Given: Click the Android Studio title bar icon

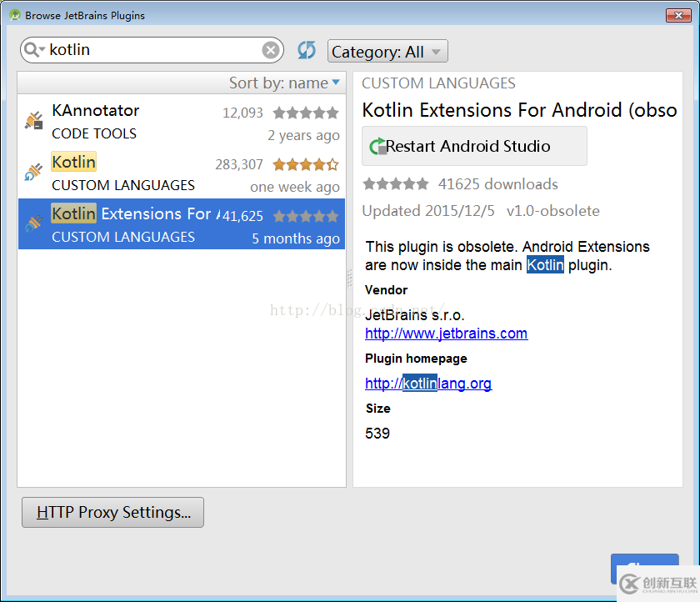Looking at the screenshot, I should coord(14,15).
